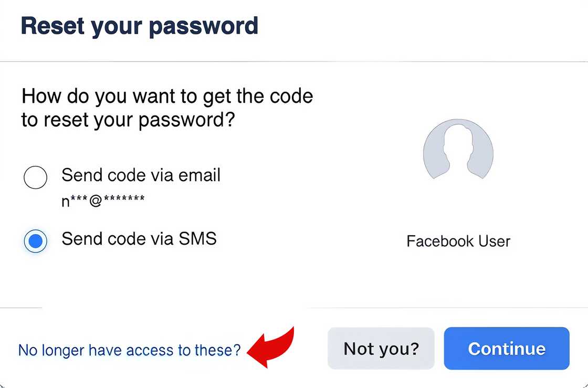Confirm identity is wrong via Not you?
Viewport: 588px width, 388px height.
[381, 348]
